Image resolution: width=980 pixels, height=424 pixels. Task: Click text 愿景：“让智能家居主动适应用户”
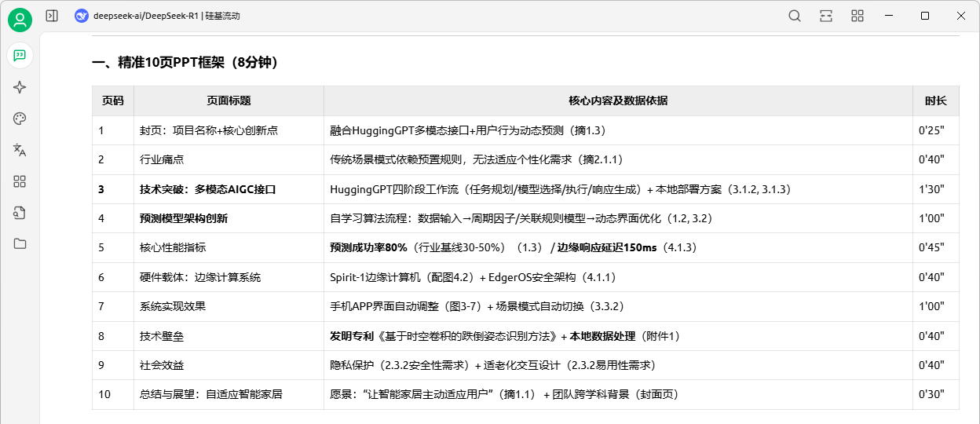(x=411, y=394)
